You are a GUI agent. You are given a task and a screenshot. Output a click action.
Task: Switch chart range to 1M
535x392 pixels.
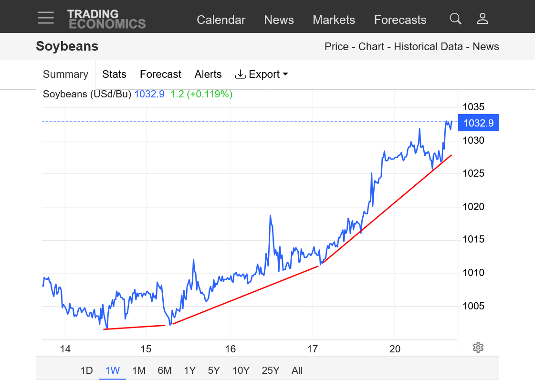pyautogui.click(x=139, y=371)
